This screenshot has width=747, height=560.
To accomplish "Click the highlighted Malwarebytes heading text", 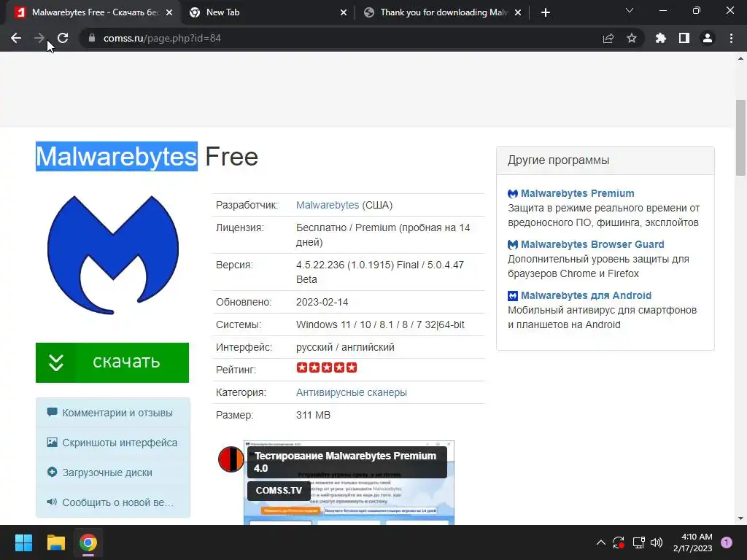I will click(x=117, y=156).
